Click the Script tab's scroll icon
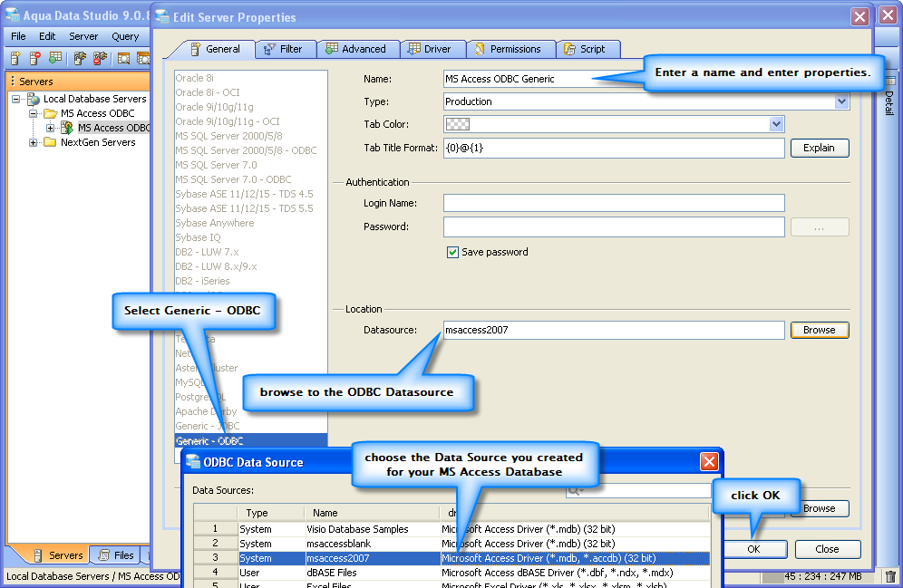The width and height of the screenshot is (903, 588). pos(569,50)
